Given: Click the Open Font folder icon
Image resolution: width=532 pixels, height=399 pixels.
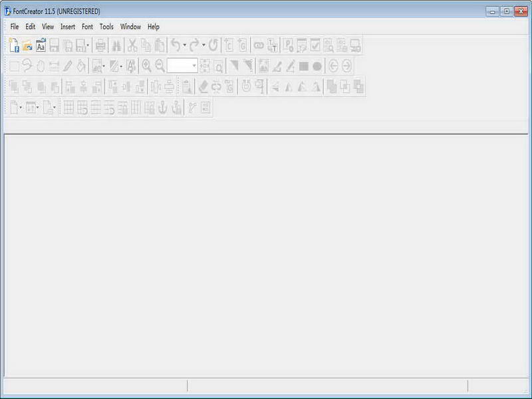Looking at the screenshot, I should 27,45.
